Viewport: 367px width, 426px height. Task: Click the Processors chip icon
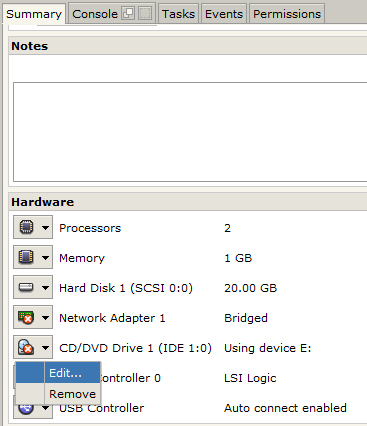pyautogui.click(x=26, y=227)
